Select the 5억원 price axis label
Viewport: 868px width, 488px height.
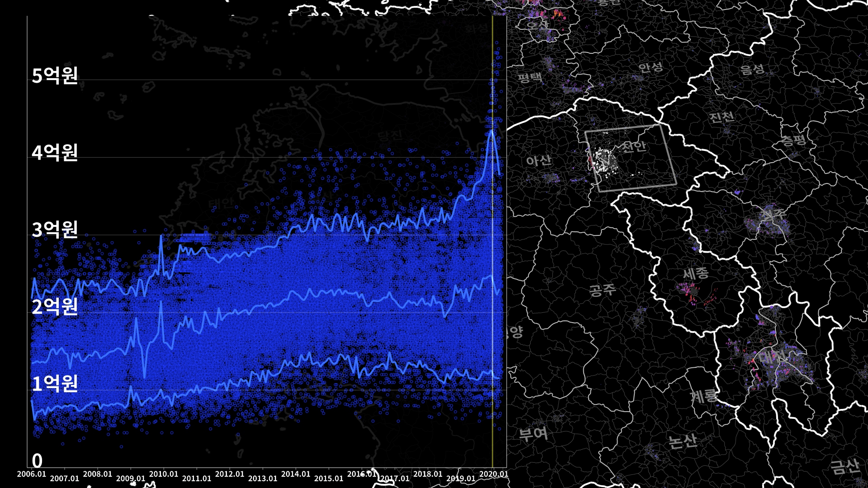[x=55, y=75]
